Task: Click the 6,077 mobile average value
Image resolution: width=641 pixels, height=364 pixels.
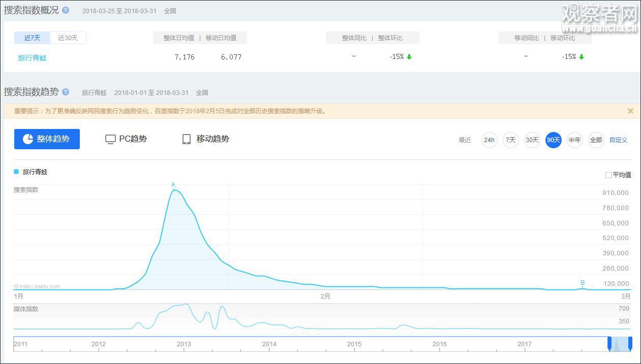Action: point(231,57)
